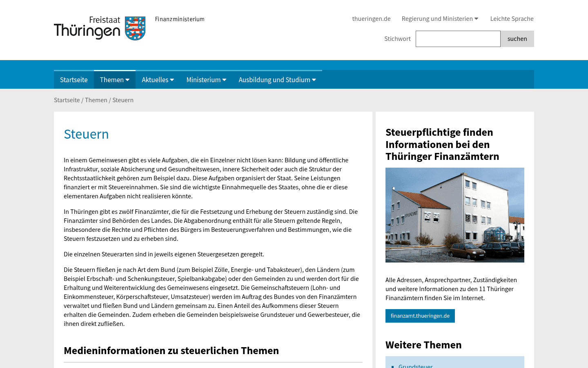Open finanzamt.thueringen.de button
588x368 pixels.
tap(420, 316)
